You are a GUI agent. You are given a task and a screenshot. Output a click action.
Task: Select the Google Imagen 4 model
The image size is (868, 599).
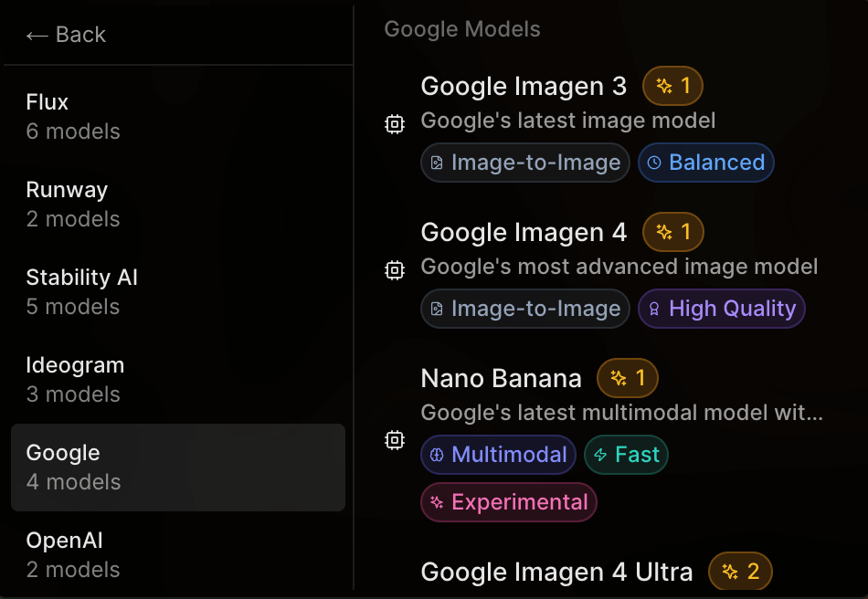click(x=524, y=232)
